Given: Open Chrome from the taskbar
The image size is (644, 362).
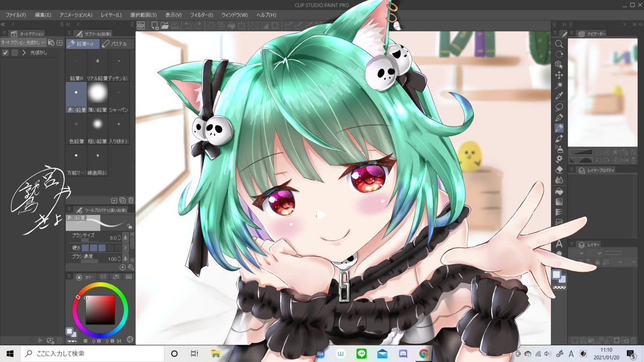Looking at the screenshot, I should tap(423, 353).
